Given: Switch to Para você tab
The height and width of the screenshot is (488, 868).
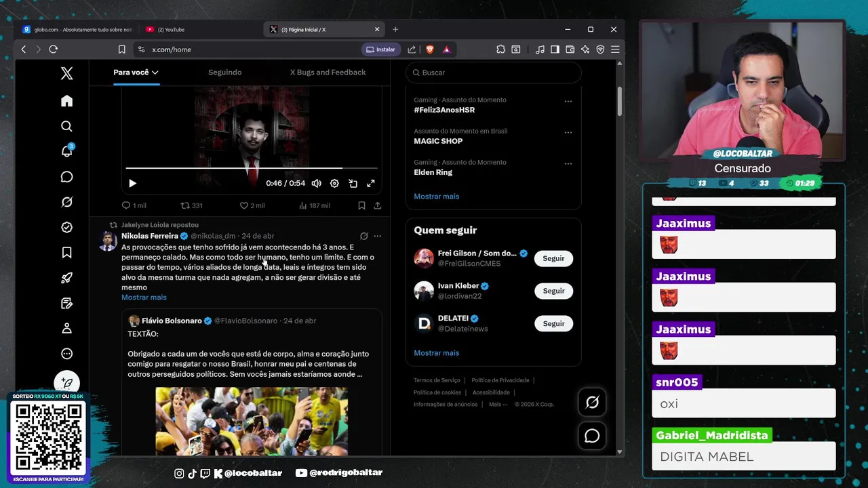Looking at the screenshot, I should [x=136, y=73].
